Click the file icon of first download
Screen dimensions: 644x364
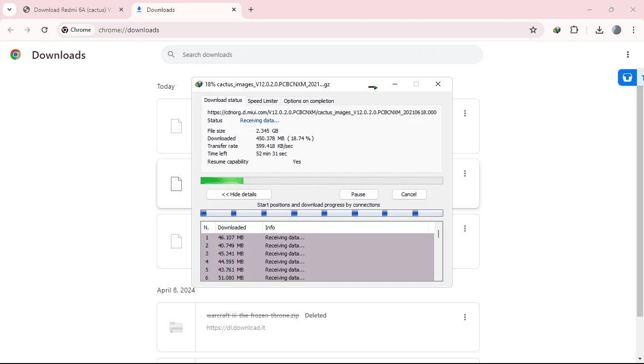pos(176,126)
